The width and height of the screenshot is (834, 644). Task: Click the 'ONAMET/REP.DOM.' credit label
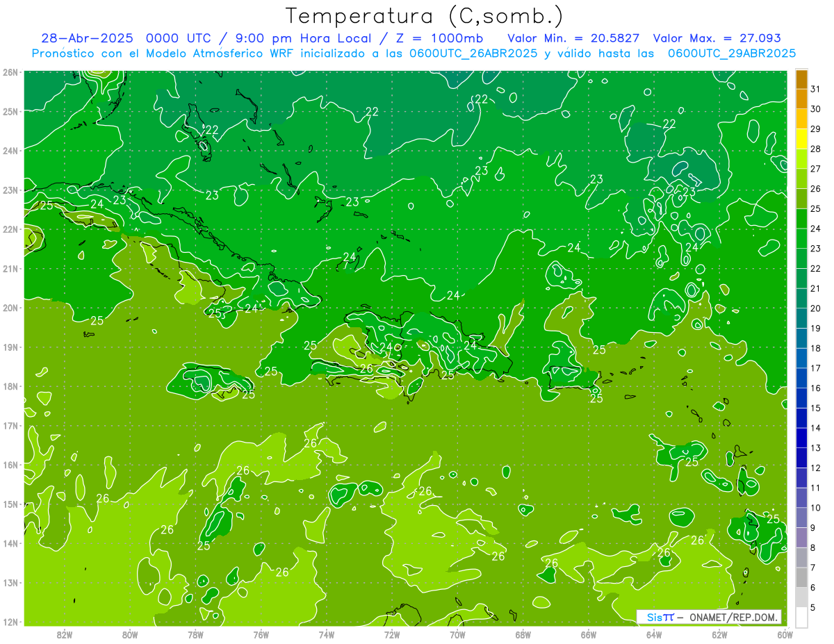coord(733,617)
